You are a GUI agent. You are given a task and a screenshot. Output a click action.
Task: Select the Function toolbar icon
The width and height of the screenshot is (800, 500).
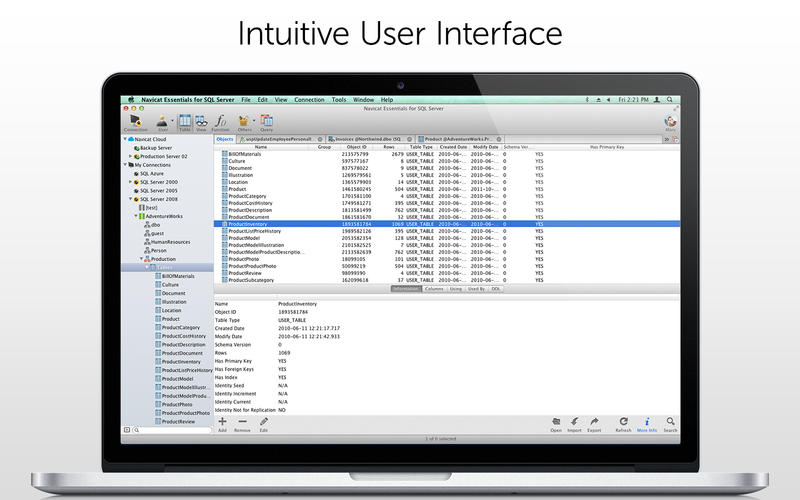click(x=220, y=119)
